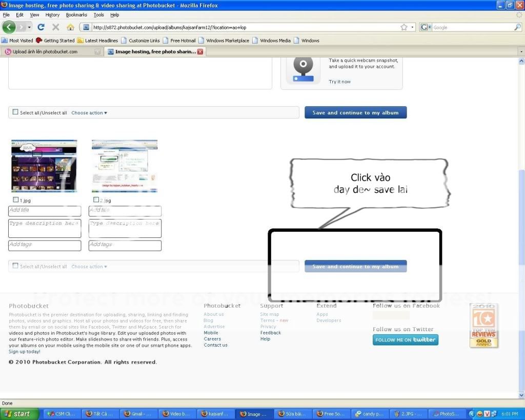
Task: Click the green Back navigation arrow
Action: click(9, 27)
